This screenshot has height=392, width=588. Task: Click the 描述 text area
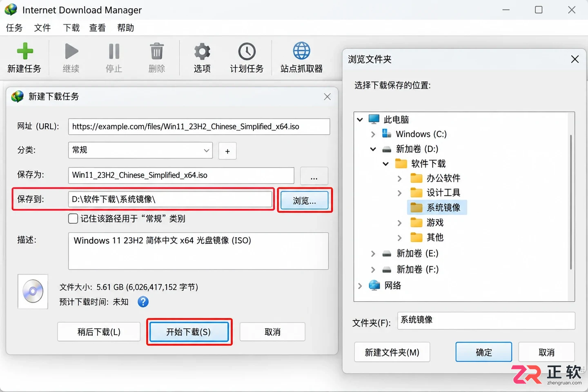click(198, 251)
